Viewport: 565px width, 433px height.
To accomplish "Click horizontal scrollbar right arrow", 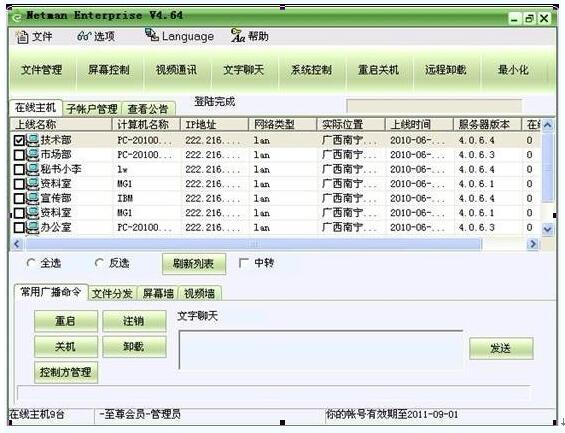I will pos(533,244).
